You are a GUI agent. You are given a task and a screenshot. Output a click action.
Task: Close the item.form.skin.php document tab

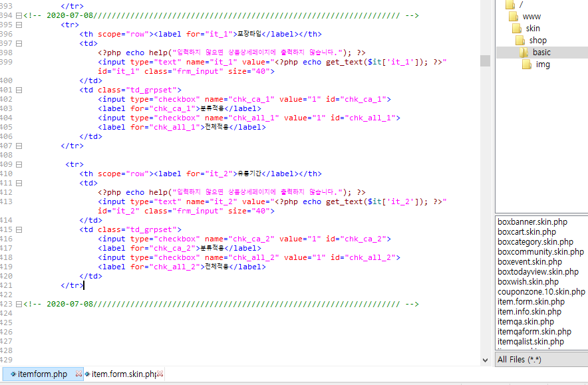[160, 374]
